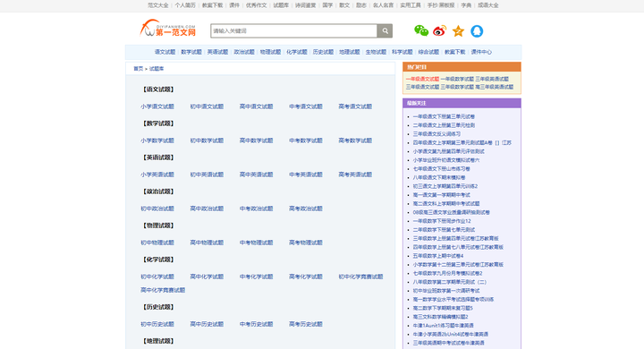644x349 pixels.
Task: Open 二年级数学下册第七单元测试
Action: tap(444, 230)
